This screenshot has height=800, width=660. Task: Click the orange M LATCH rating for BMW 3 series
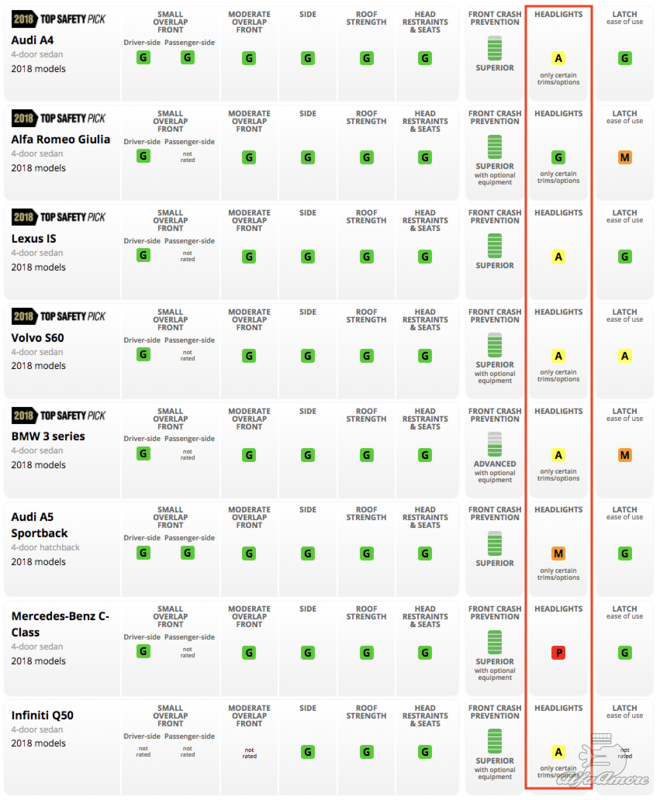click(x=625, y=455)
